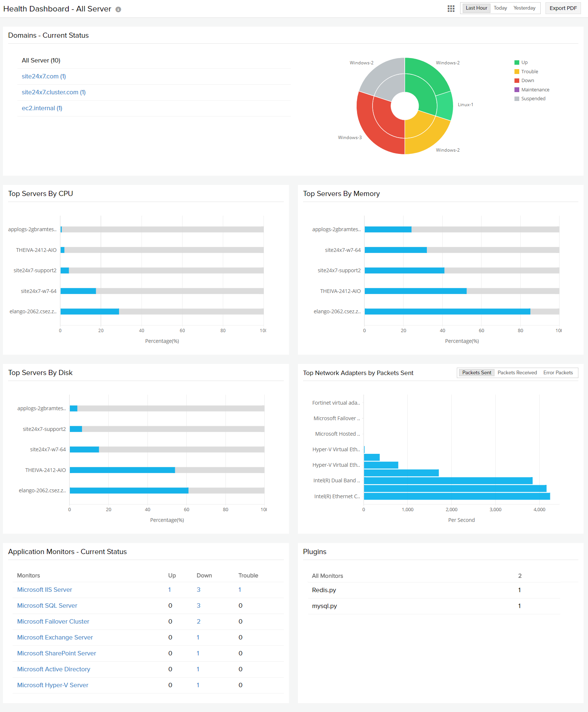Open Microsoft Hyper-V Server monitor
This screenshot has width=588, height=712.
[53, 685]
